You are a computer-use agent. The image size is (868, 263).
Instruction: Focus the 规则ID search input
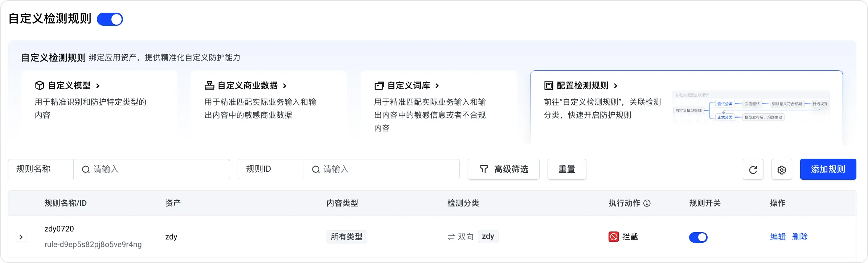point(381,169)
